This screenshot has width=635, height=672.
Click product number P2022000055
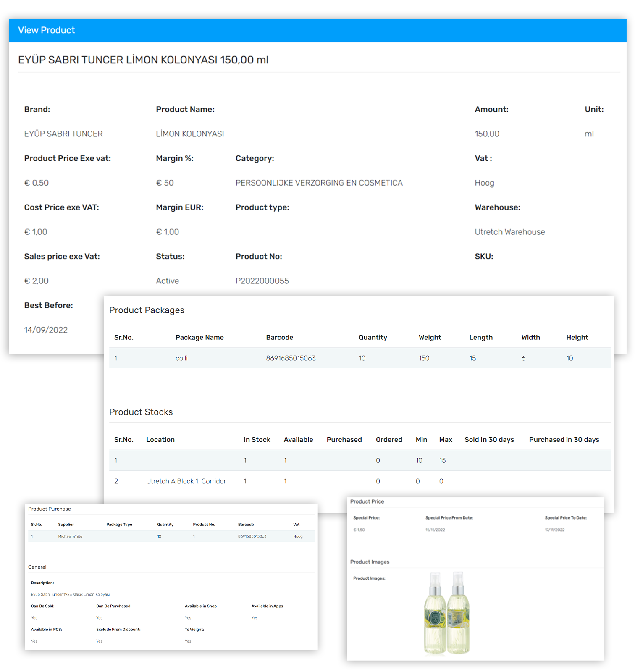(262, 281)
